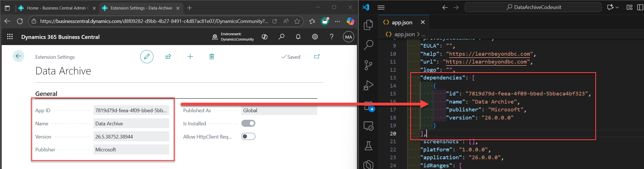
Task: Open Edge tab actions menu
Action: (x=8, y=8)
